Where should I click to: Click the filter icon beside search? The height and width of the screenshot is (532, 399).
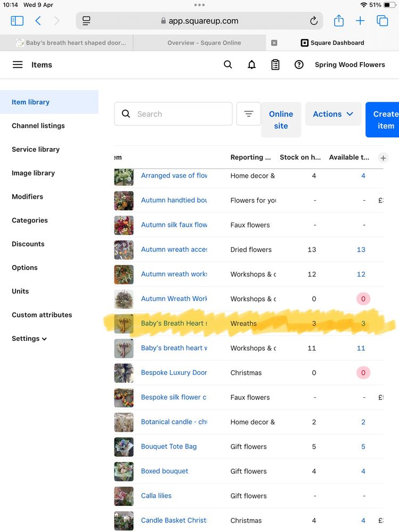[x=248, y=114]
